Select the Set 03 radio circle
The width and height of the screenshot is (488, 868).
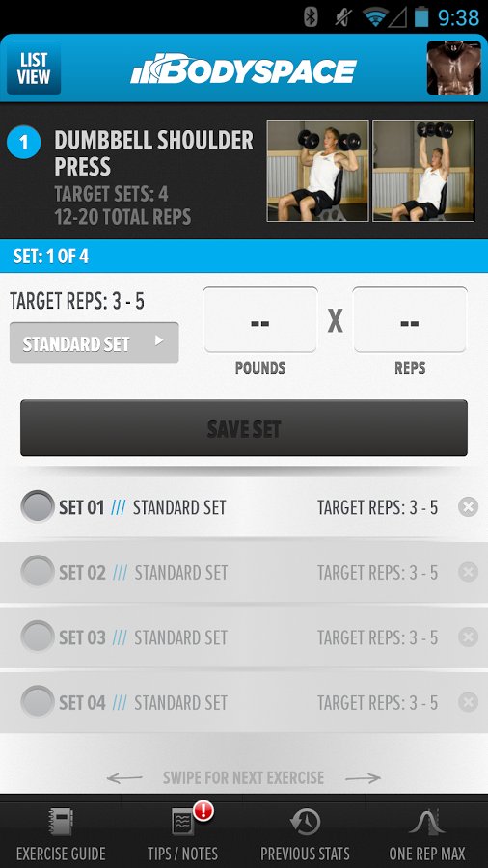pos(37,637)
